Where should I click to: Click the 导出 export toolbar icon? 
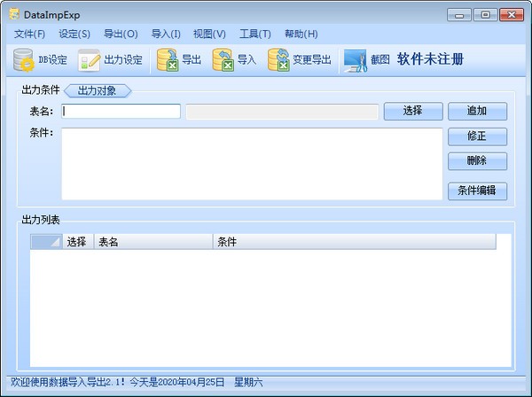[168, 60]
